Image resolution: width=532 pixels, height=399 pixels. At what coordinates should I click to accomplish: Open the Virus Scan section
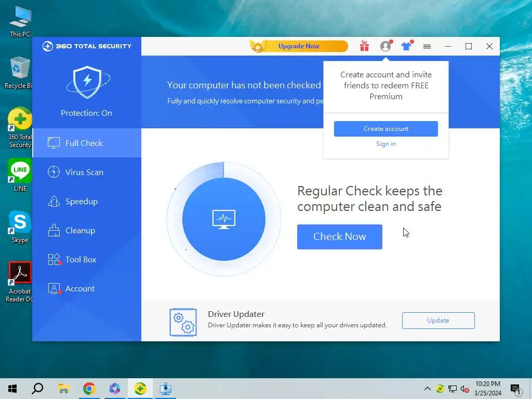point(87,172)
